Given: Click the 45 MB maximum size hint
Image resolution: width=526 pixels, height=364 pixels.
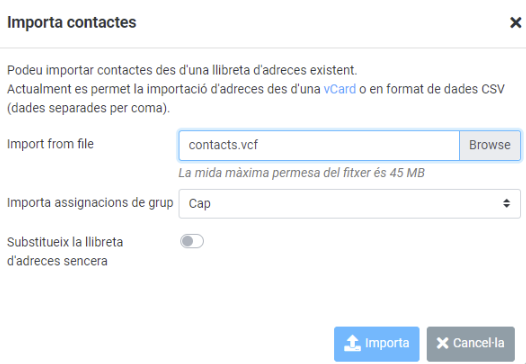Looking at the screenshot, I should pos(302,173).
